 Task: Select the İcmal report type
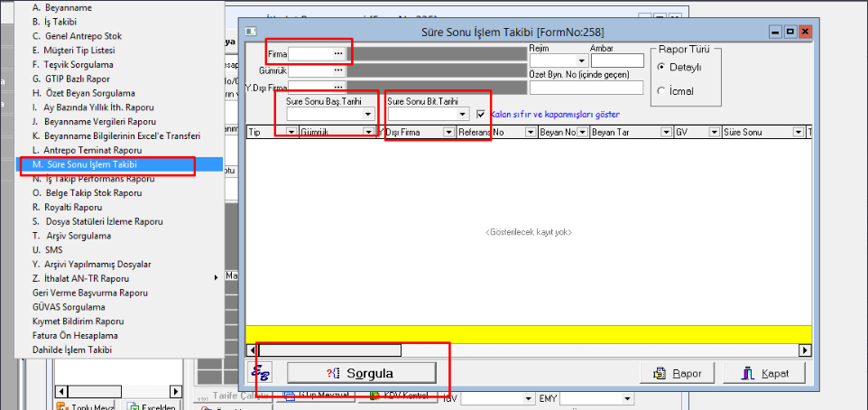pos(662,91)
